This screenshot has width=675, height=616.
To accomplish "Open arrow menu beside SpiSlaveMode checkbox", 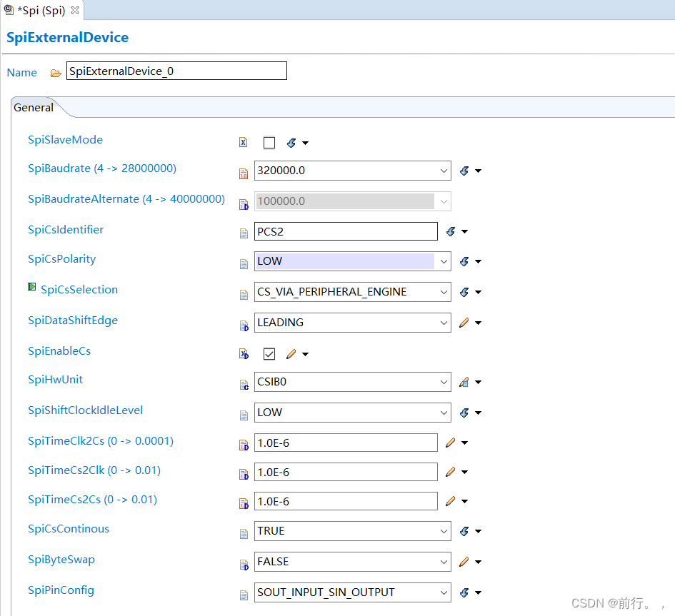I will (305, 143).
